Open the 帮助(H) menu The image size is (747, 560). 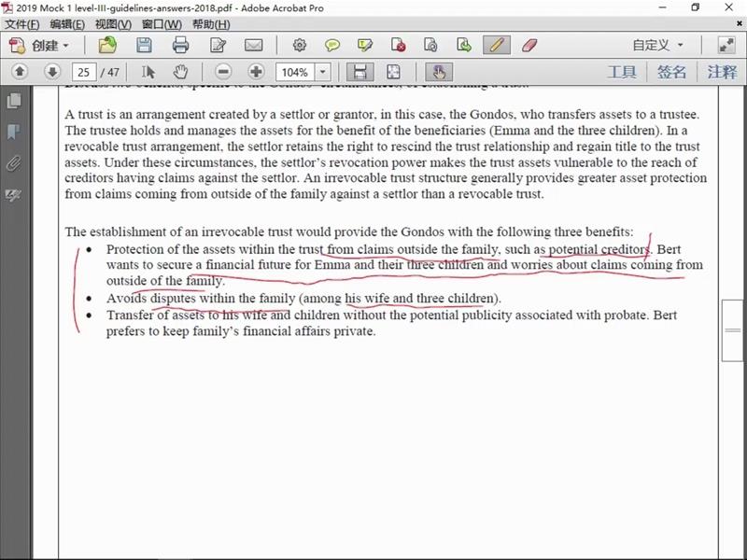209,24
